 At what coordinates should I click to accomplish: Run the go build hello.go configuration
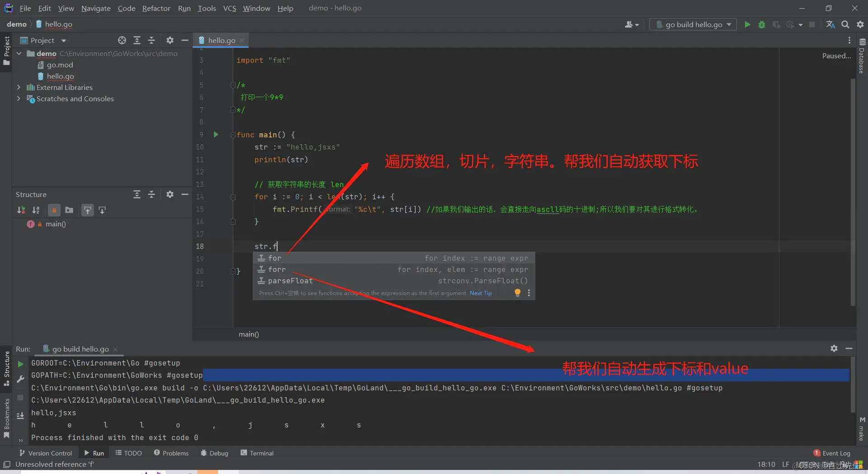[747, 24]
